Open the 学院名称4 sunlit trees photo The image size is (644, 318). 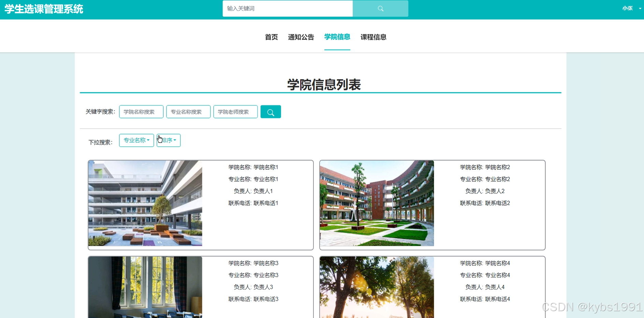coord(377,287)
